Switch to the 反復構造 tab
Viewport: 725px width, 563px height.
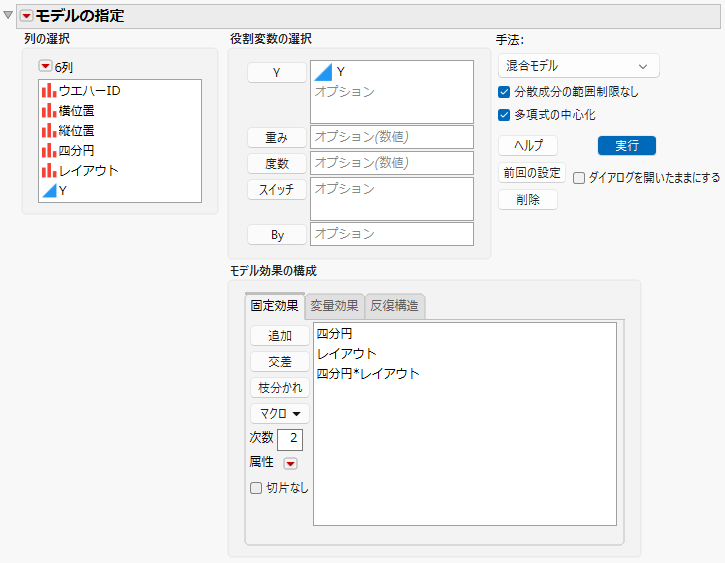tap(394, 306)
